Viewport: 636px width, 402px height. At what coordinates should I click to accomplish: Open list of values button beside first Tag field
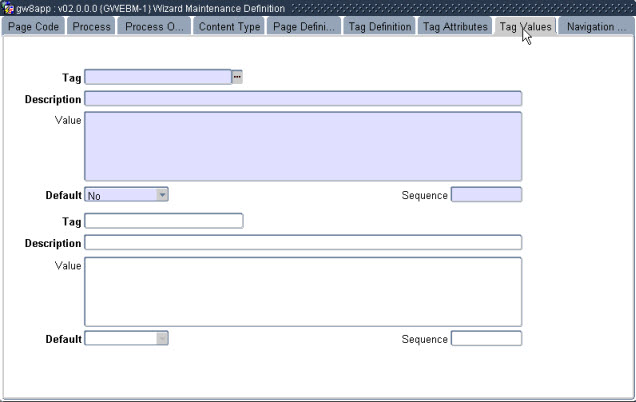[237, 77]
